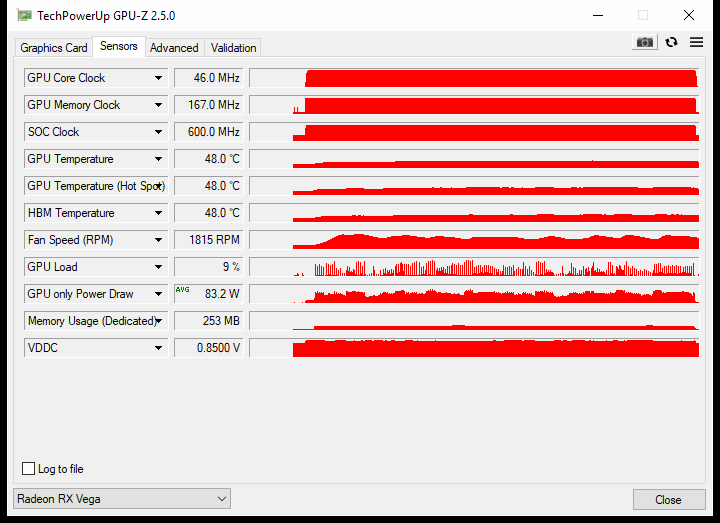Open the GPU Core Clock sensor dropdown
This screenshot has width=720, height=523.
(x=96, y=78)
